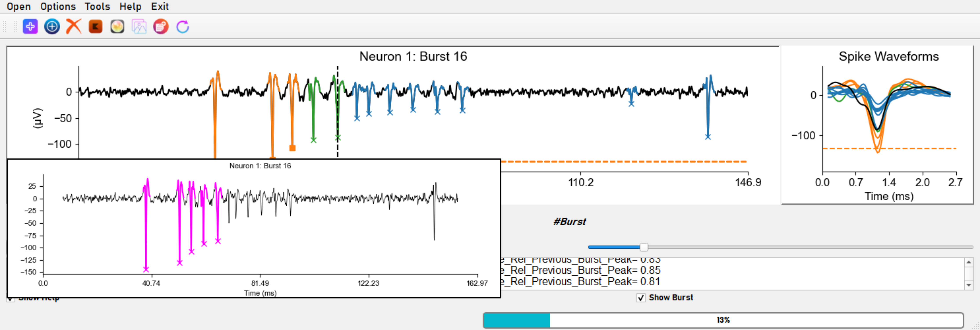
Task: Click the red add-note icon
Action: click(x=161, y=27)
